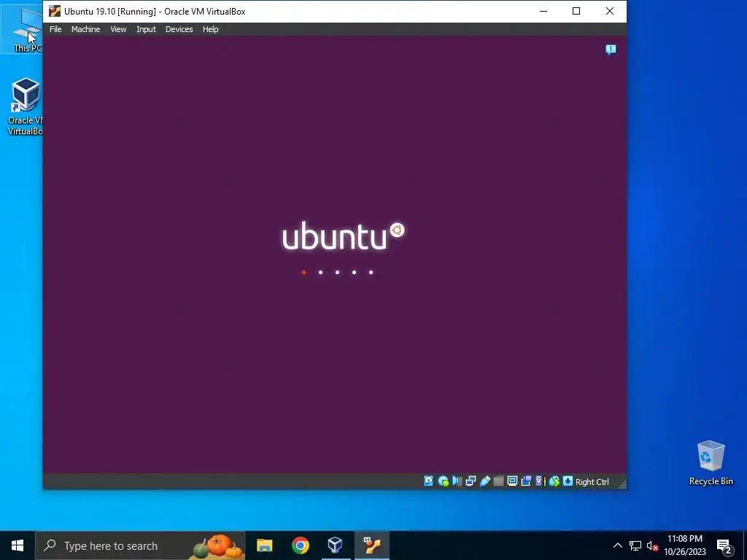This screenshot has height=560, width=747.
Task: Click the Right Ctrl host key label
Action: [592, 482]
